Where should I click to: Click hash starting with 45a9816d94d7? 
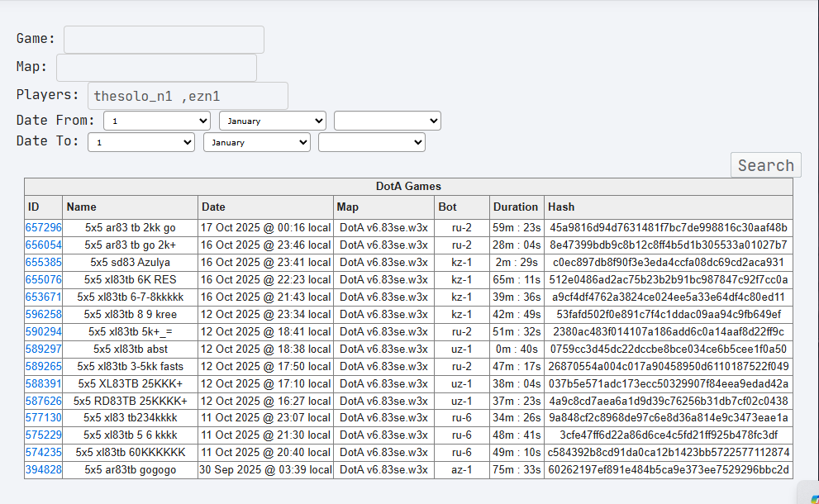tap(669, 228)
